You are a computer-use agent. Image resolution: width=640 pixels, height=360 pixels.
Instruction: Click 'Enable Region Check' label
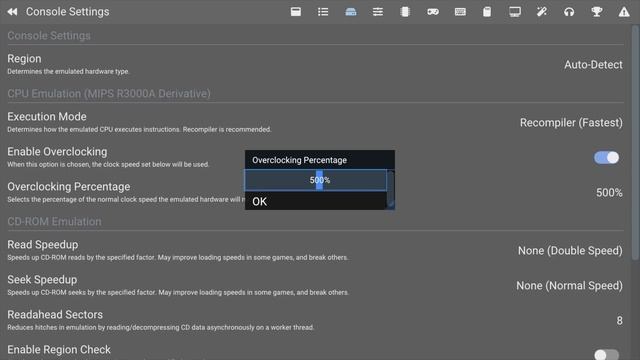tap(59, 349)
